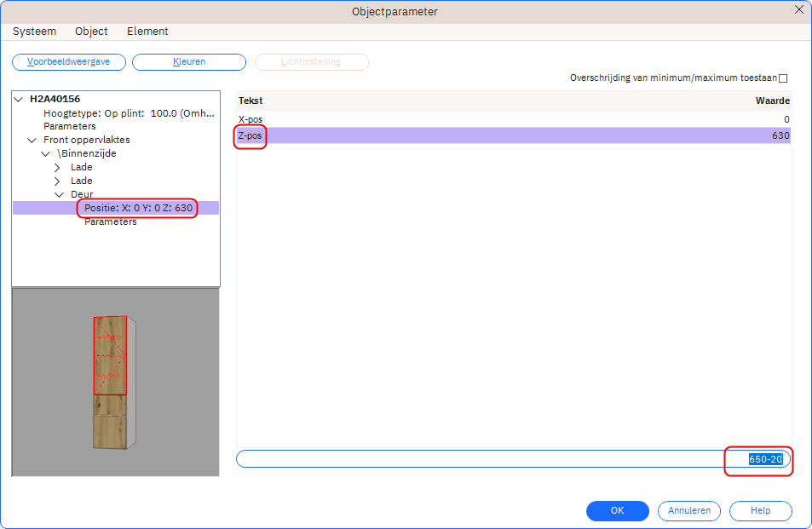Select the X-pos parameter row
812x529 pixels.
point(511,119)
